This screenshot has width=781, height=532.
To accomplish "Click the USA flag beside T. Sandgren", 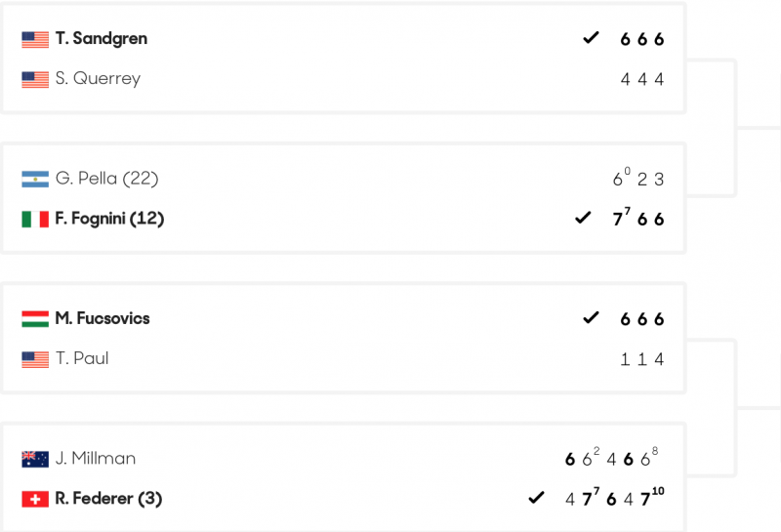I will pyautogui.click(x=35, y=40).
